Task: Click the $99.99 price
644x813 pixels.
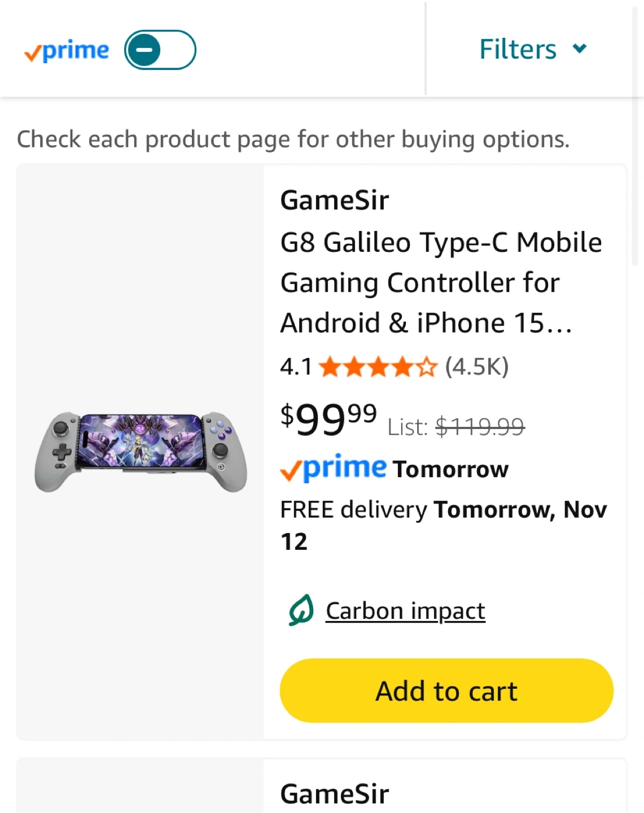Action: pos(328,419)
